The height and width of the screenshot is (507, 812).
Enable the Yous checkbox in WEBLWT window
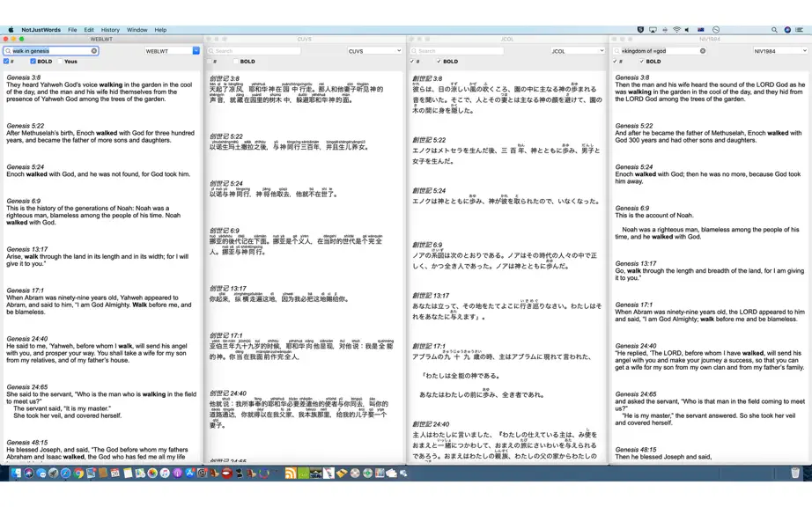pos(60,61)
